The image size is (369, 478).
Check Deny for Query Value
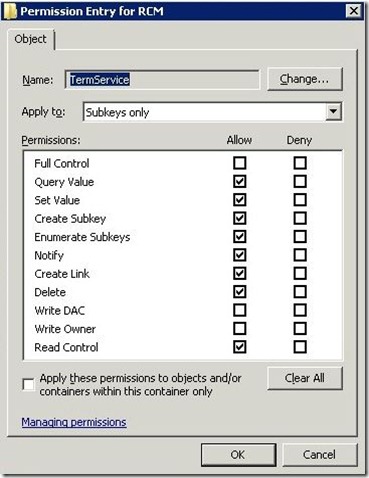pyautogui.click(x=300, y=181)
